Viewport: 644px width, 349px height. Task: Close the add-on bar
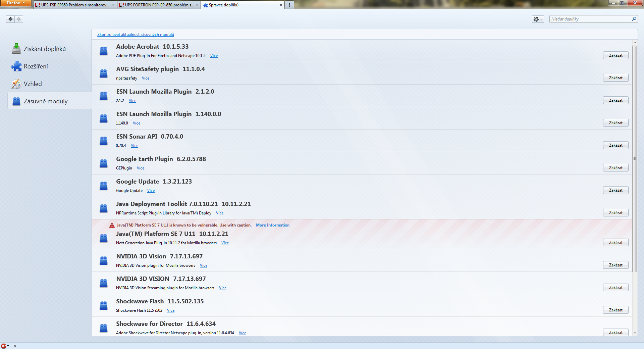click(x=15, y=346)
